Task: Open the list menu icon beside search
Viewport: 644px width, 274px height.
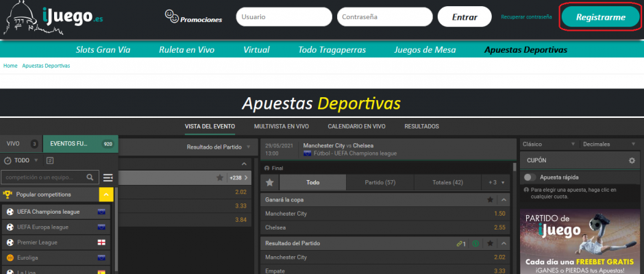Action: [108, 177]
